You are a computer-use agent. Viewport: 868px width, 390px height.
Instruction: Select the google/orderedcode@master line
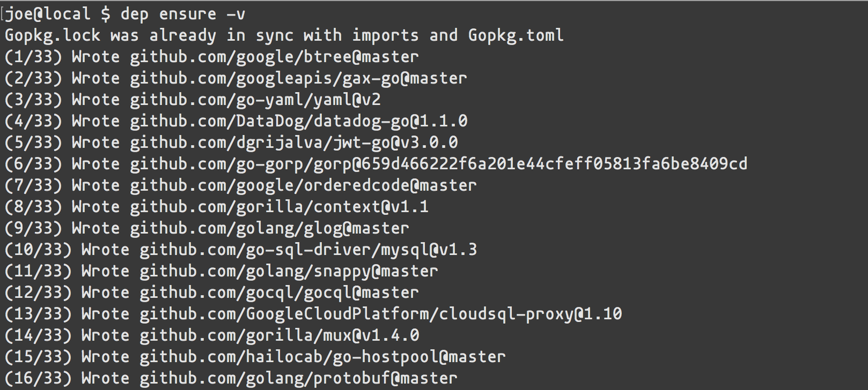(240, 186)
